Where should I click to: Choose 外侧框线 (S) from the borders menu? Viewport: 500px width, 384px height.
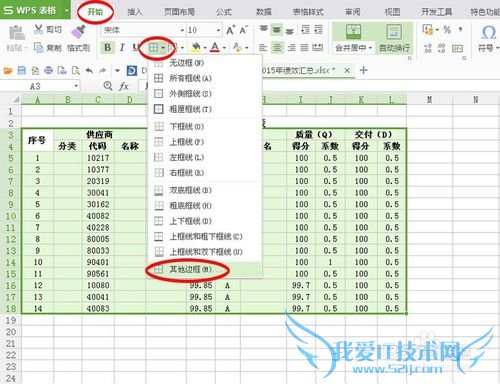tap(205, 94)
